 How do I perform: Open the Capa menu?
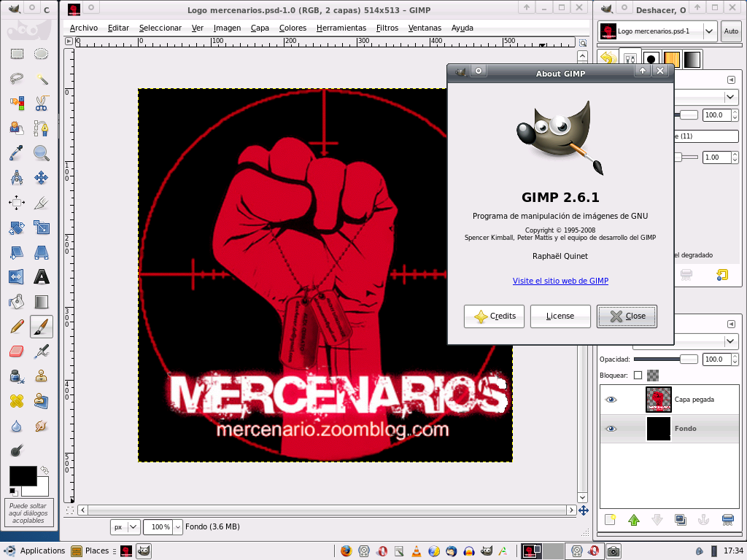click(x=260, y=28)
